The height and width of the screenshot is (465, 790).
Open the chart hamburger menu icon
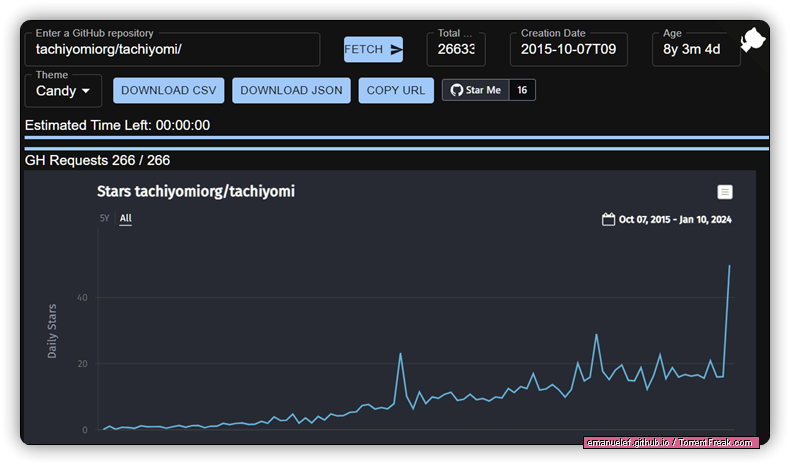coord(725,192)
